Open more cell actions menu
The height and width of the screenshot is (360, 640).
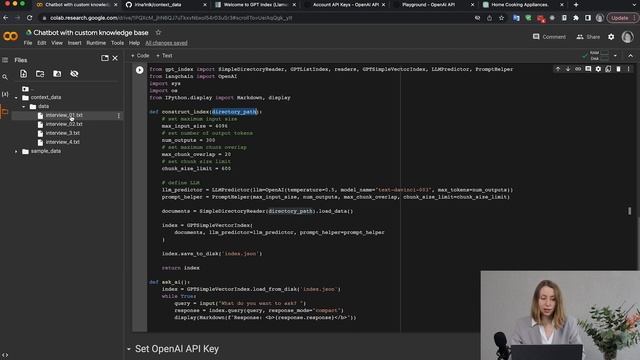click(629, 69)
